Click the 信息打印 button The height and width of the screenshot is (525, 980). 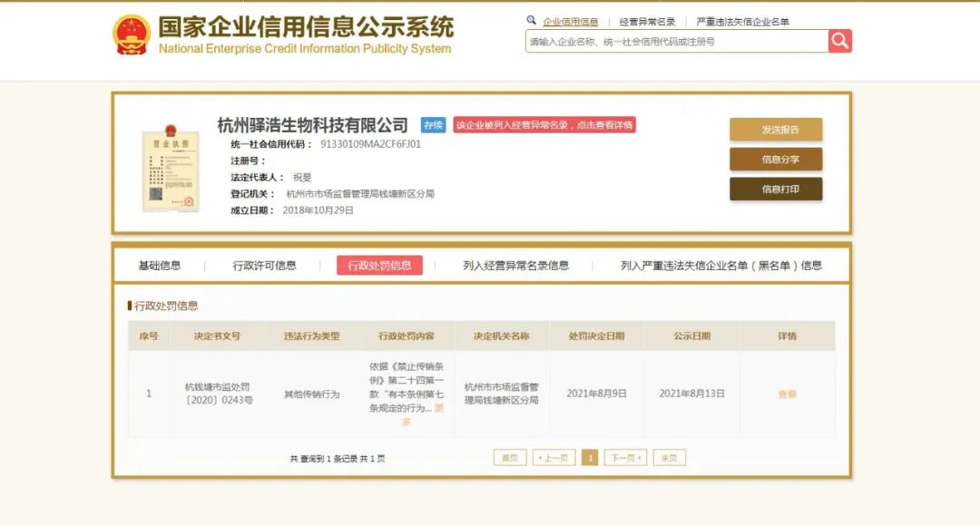pos(776,190)
